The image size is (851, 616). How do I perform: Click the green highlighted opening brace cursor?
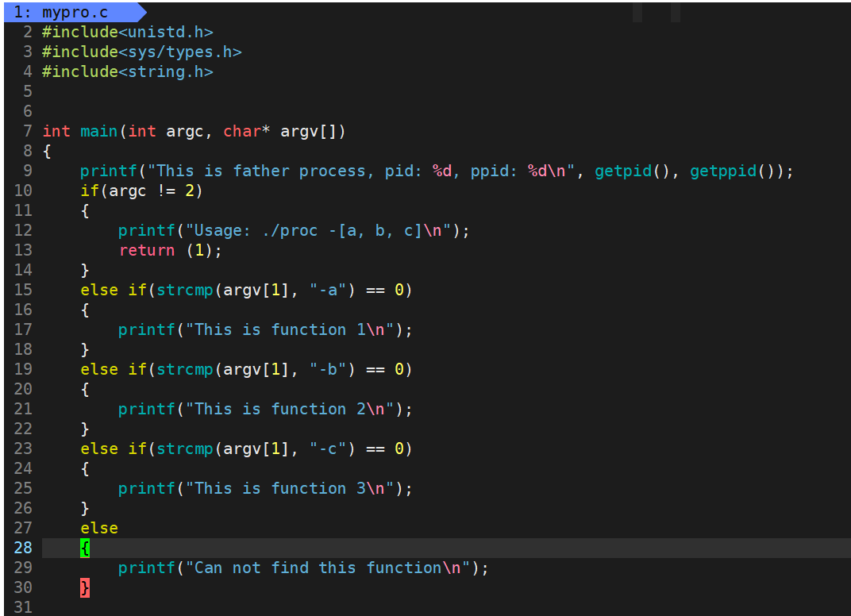(x=85, y=549)
